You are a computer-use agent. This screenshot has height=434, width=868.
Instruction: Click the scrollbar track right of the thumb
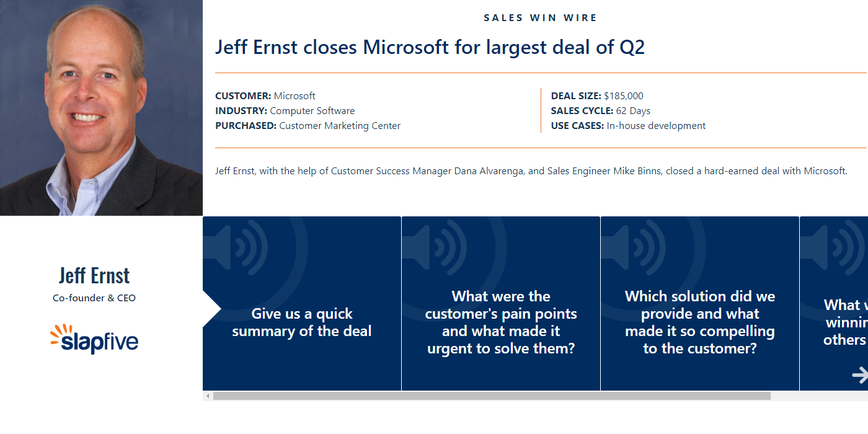pos(818,396)
